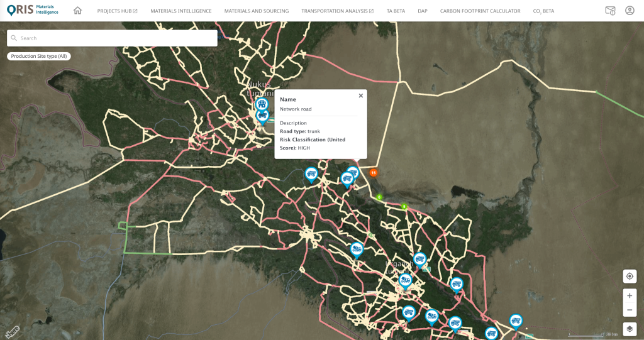Open the map layers switcher
This screenshot has width=644, height=340.
click(x=630, y=329)
